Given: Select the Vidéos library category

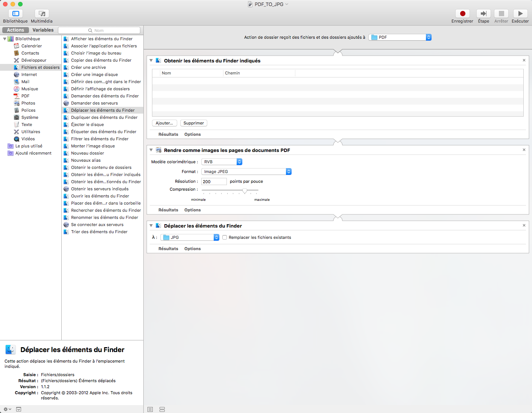Looking at the screenshot, I should [28, 139].
